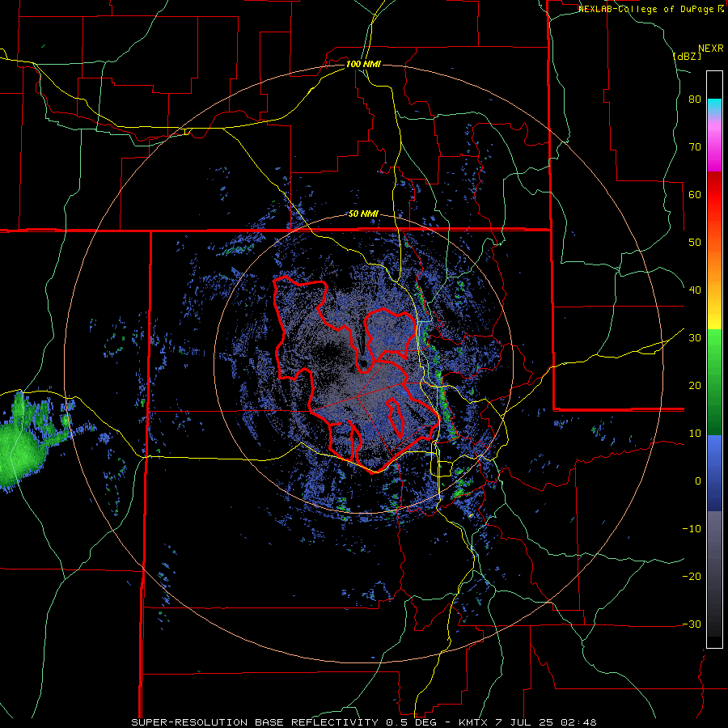This screenshot has width=728, height=728.
Task: Click the -10 value on the dBZ scale
Action: [x=692, y=529]
